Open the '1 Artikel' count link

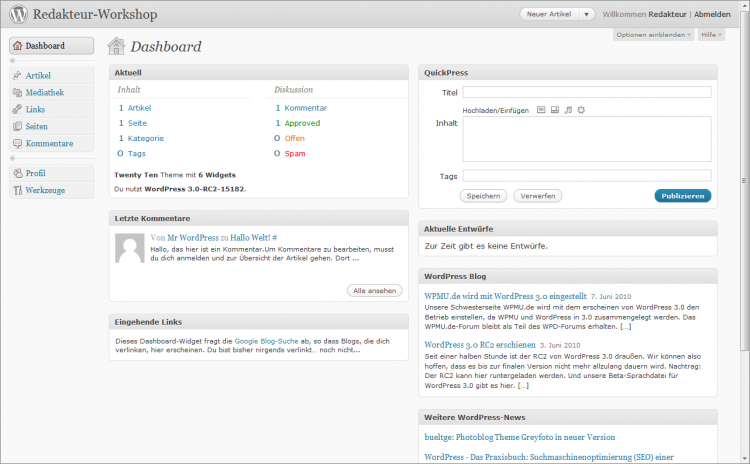(x=134, y=108)
